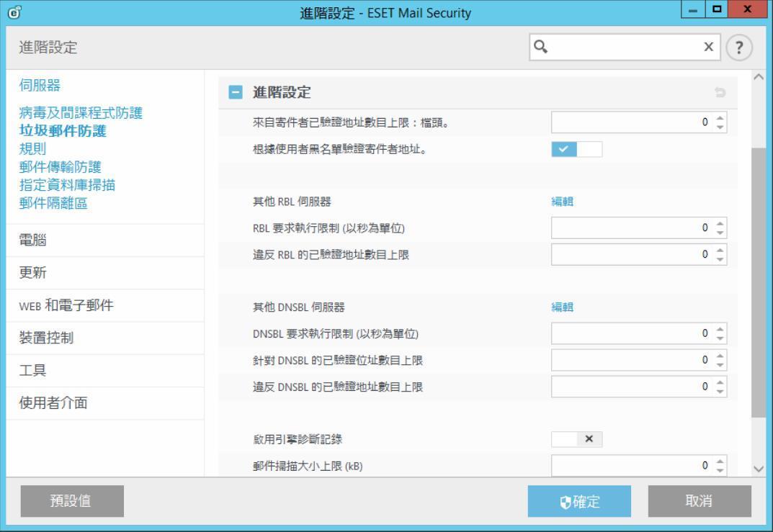Select 垃圾郵件防護 in sidebar
Image resolution: width=773 pixels, height=532 pixels.
(x=63, y=131)
